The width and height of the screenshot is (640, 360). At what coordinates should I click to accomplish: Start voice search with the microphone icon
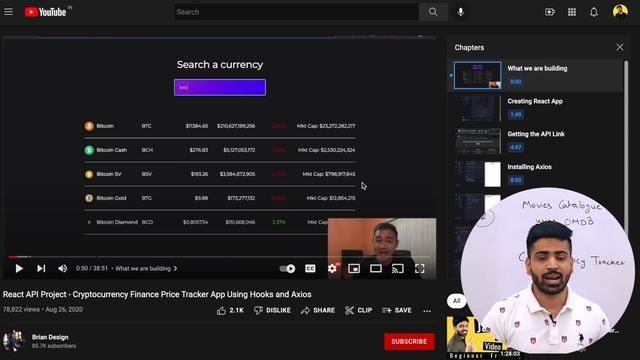pyautogui.click(x=460, y=12)
